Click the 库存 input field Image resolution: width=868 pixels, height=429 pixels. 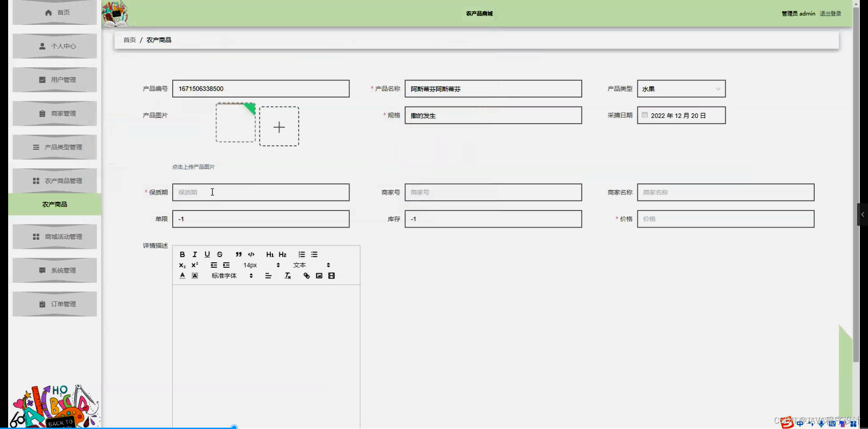[493, 219]
